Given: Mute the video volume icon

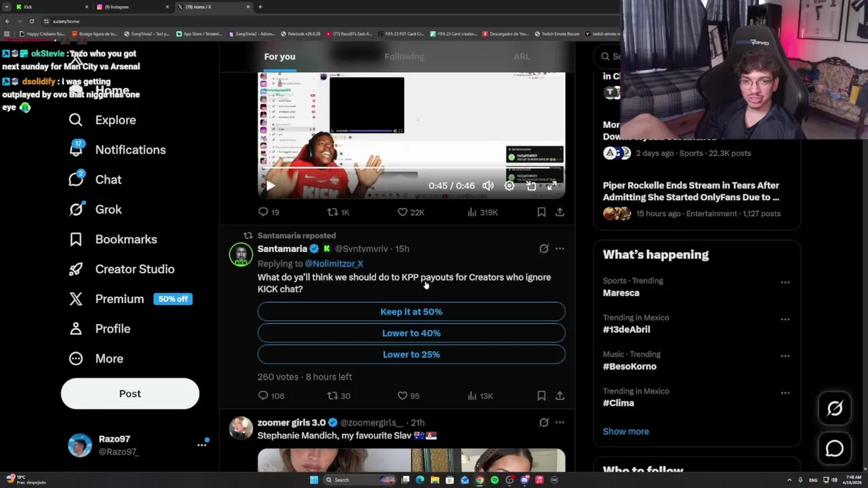Looking at the screenshot, I should (x=488, y=186).
